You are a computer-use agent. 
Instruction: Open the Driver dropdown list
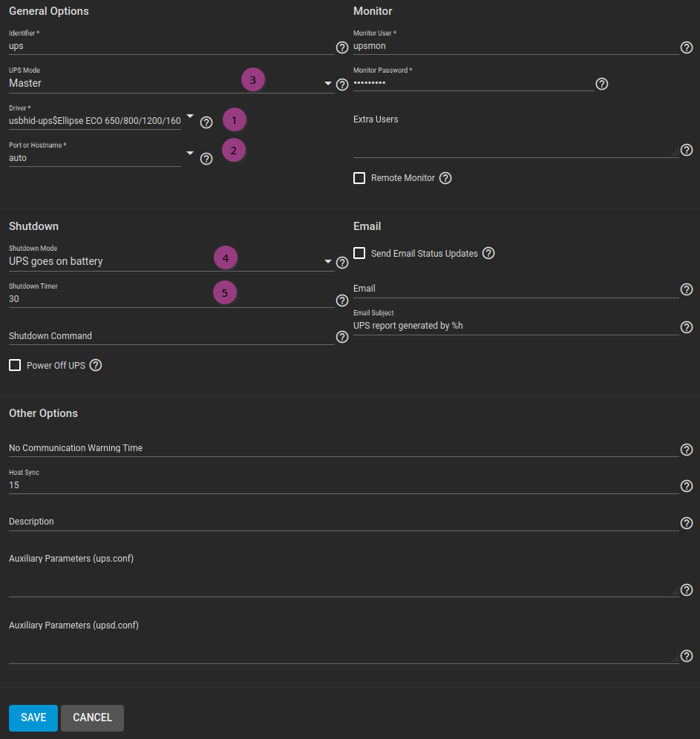(190, 116)
